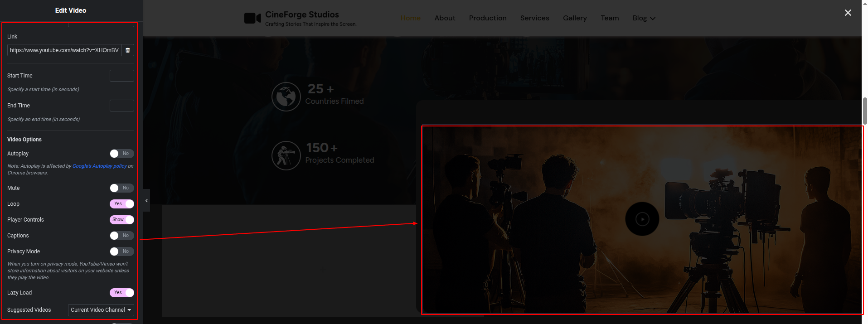Open the Suggested Videos dropdown
Viewport: 868px width, 324px height.
point(101,310)
